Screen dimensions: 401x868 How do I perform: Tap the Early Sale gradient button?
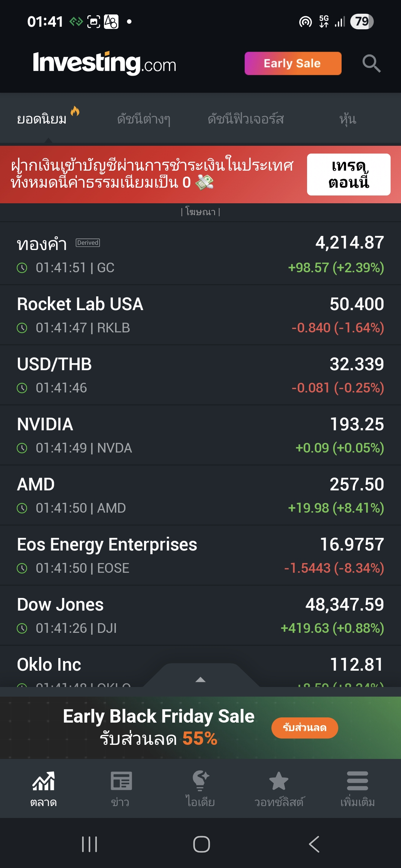click(x=293, y=63)
